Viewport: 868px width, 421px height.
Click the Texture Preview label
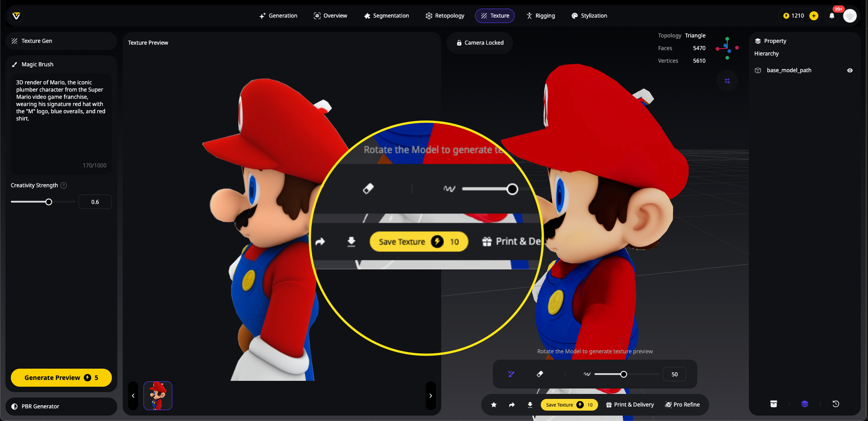148,43
